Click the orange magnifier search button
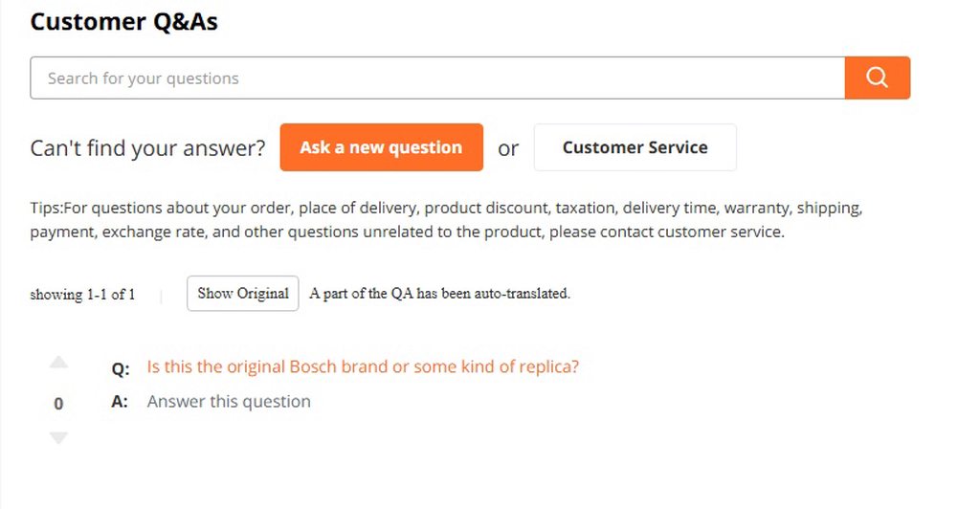980x509 pixels. [x=877, y=77]
